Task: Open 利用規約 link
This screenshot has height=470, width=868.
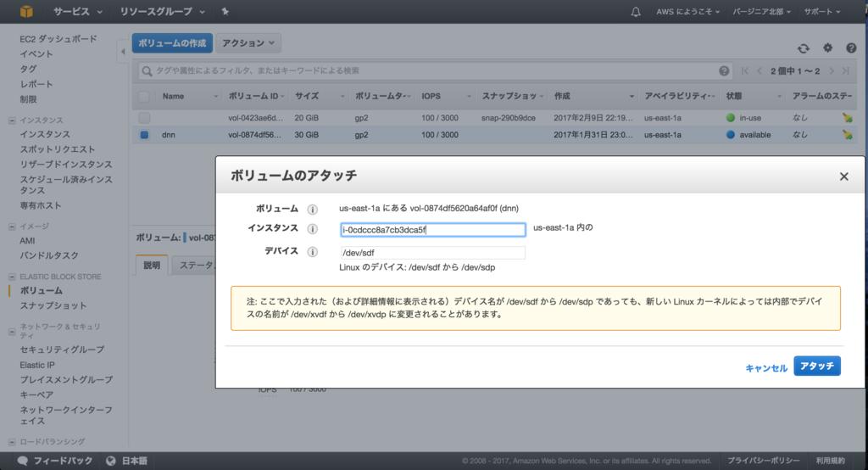Action: [x=831, y=461]
